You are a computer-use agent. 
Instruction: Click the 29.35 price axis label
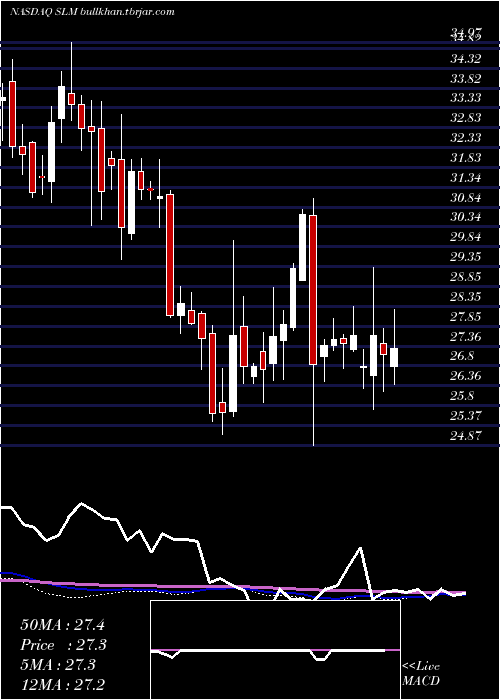click(466, 257)
